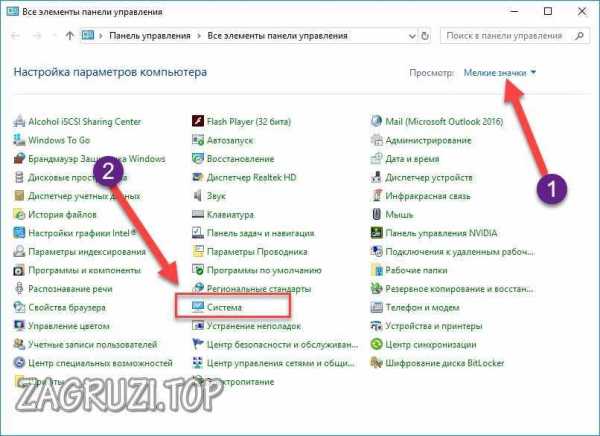Viewport: 600px width, 436px height.
Task: Click the Автозапуск icon
Action: pyautogui.click(x=198, y=140)
